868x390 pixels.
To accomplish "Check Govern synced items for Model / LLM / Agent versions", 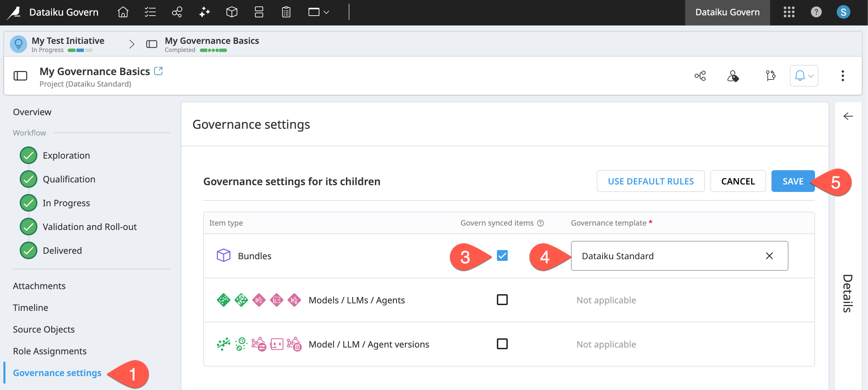I will point(502,344).
